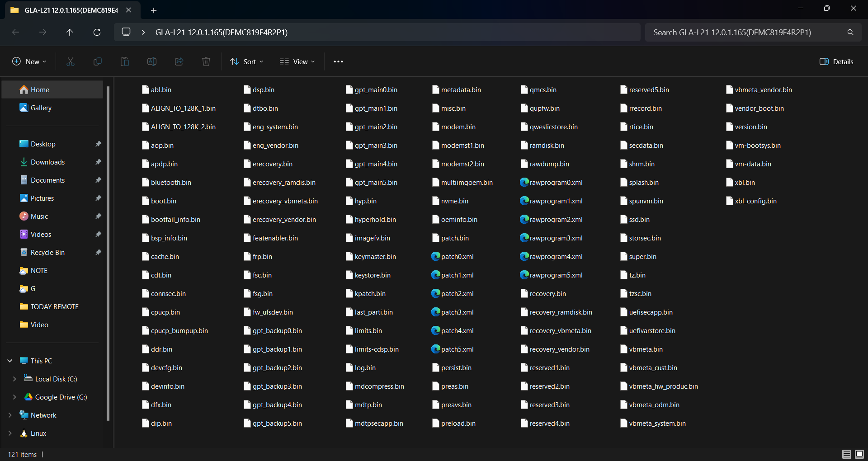Select xbl_config.bin file
Screen dimensions: 868x461
click(751, 201)
